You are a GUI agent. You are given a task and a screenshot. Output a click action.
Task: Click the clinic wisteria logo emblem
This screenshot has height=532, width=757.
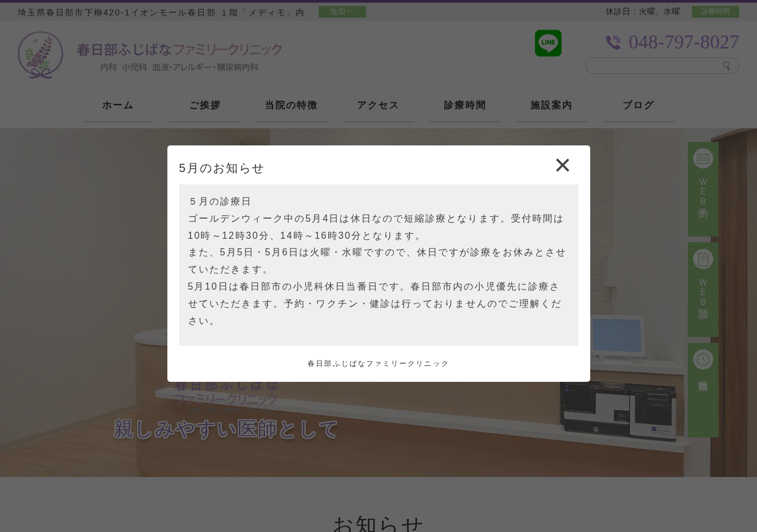[40, 55]
